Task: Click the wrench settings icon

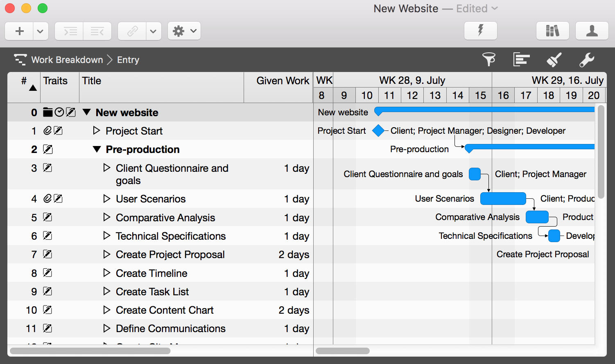Action: 586,60
